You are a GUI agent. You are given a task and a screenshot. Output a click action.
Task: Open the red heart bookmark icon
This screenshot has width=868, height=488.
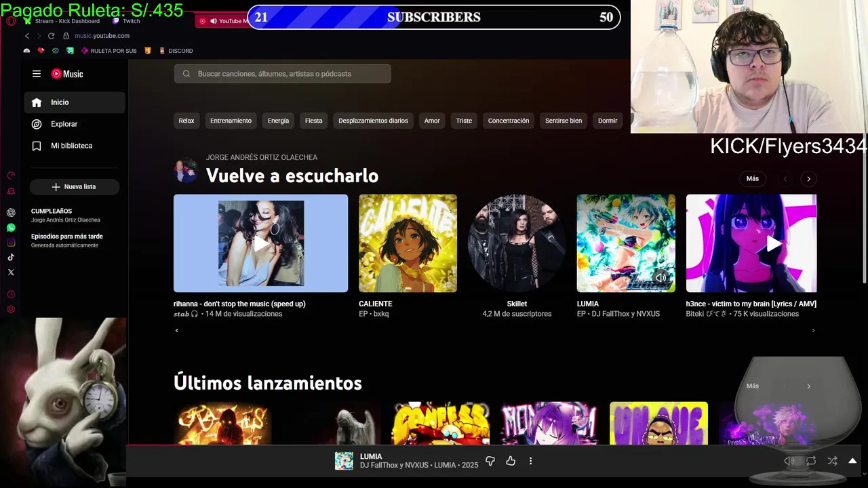[41, 51]
